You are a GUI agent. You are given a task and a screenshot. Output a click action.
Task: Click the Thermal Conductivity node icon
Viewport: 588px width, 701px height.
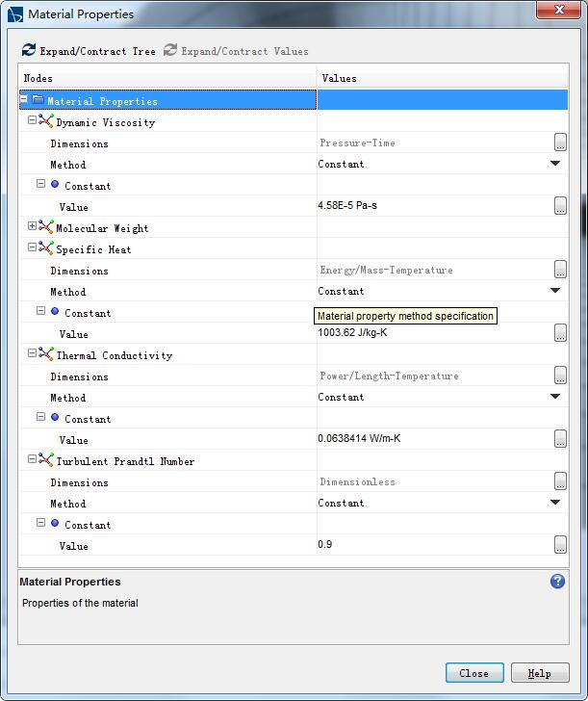[46, 354]
